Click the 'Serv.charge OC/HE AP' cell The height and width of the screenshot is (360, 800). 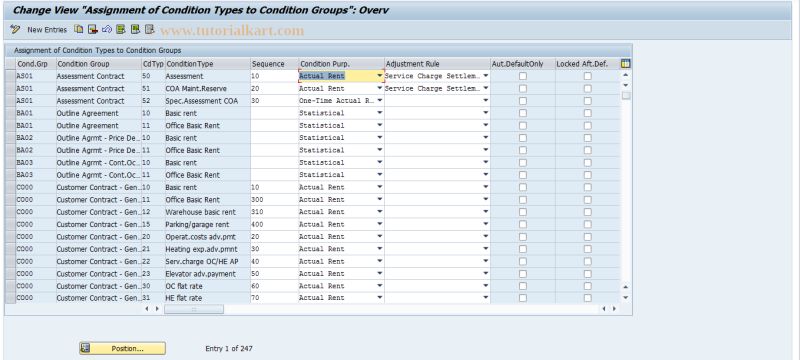(207, 262)
